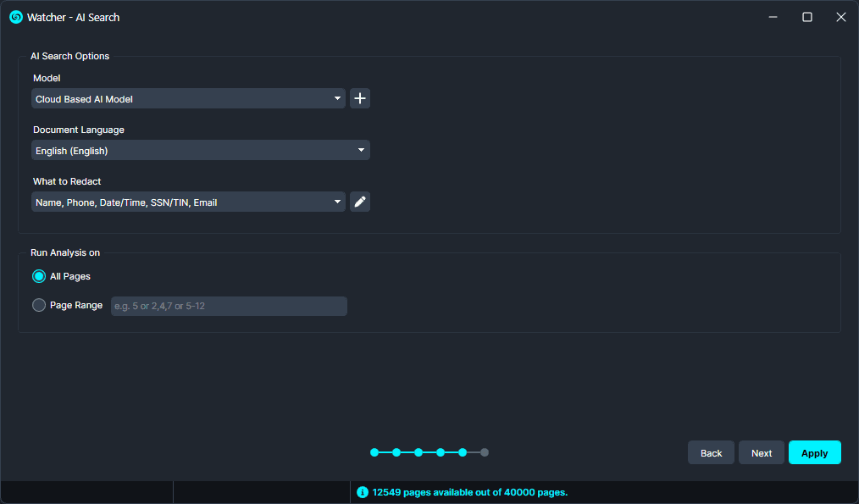Expand the Document Language dropdown

(x=200, y=151)
